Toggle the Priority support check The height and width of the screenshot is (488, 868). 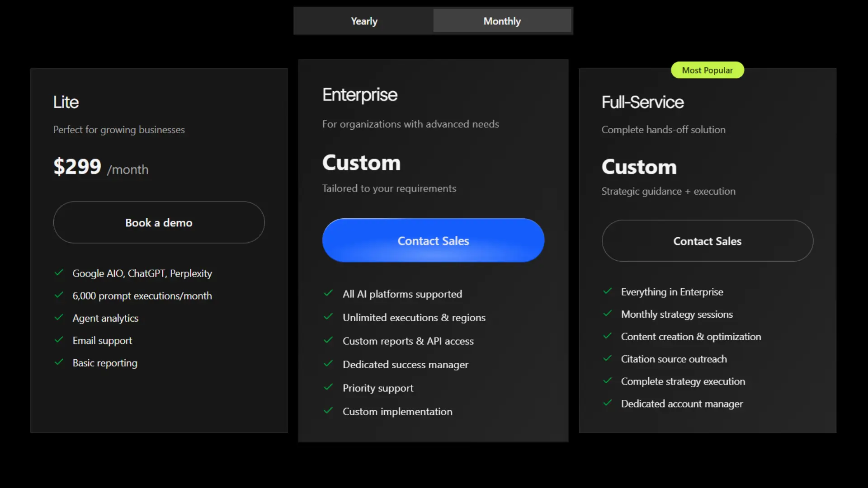point(328,387)
